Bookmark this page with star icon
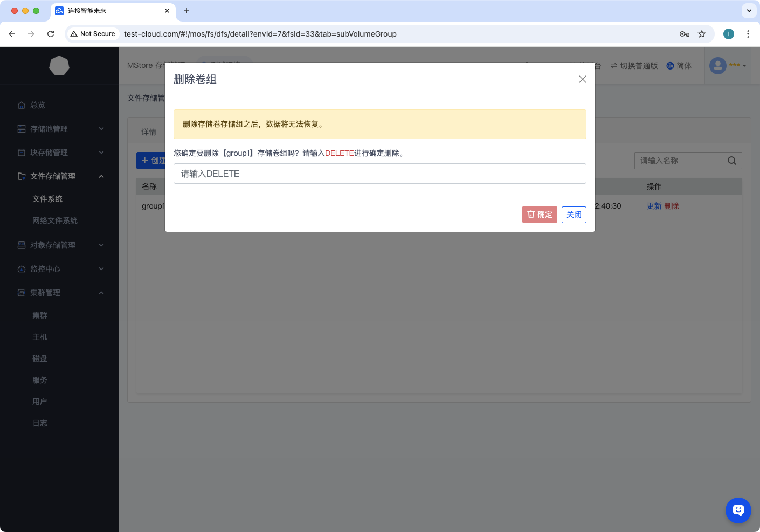 click(x=702, y=34)
